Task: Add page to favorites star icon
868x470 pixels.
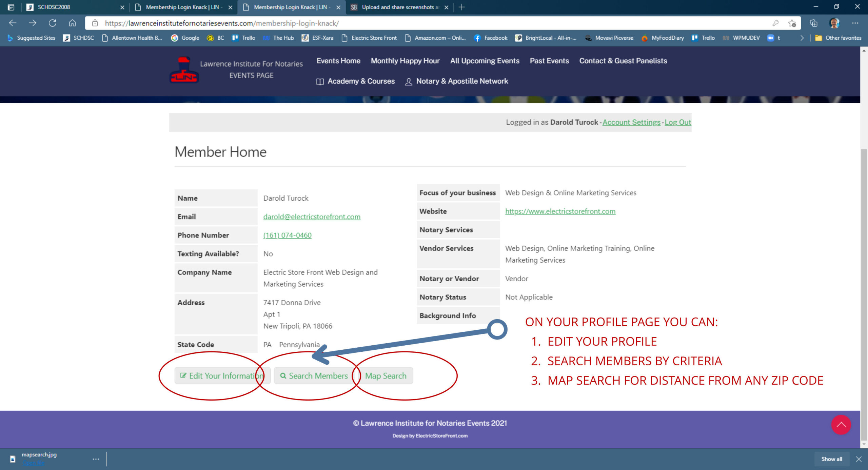Action: tap(792, 23)
